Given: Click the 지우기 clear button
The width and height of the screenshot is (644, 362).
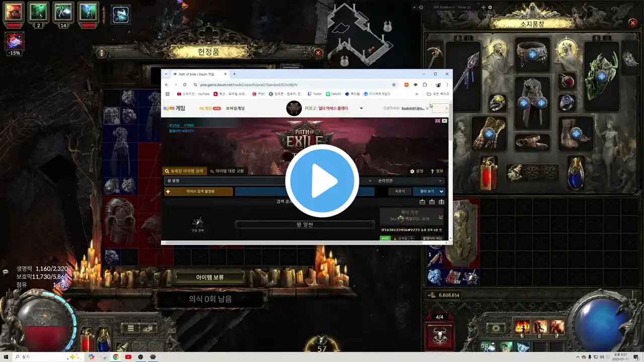Looking at the screenshot, I should (399, 192).
